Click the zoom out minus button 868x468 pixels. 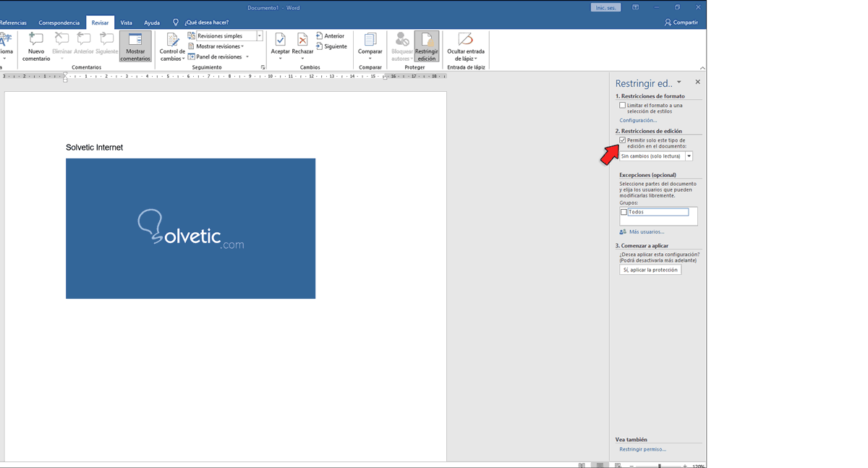tap(631, 466)
